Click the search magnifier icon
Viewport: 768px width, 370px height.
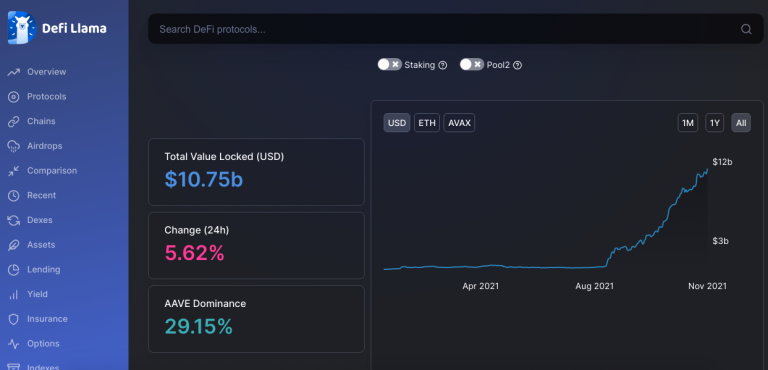click(746, 29)
